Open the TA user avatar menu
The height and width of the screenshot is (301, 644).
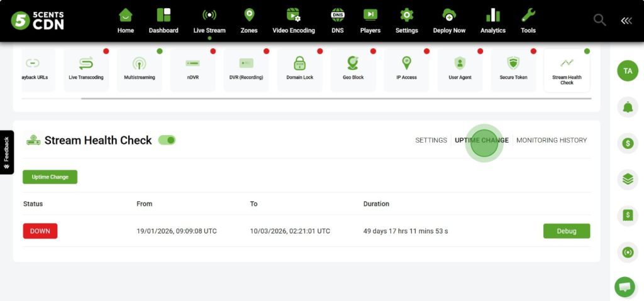point(627,71)
